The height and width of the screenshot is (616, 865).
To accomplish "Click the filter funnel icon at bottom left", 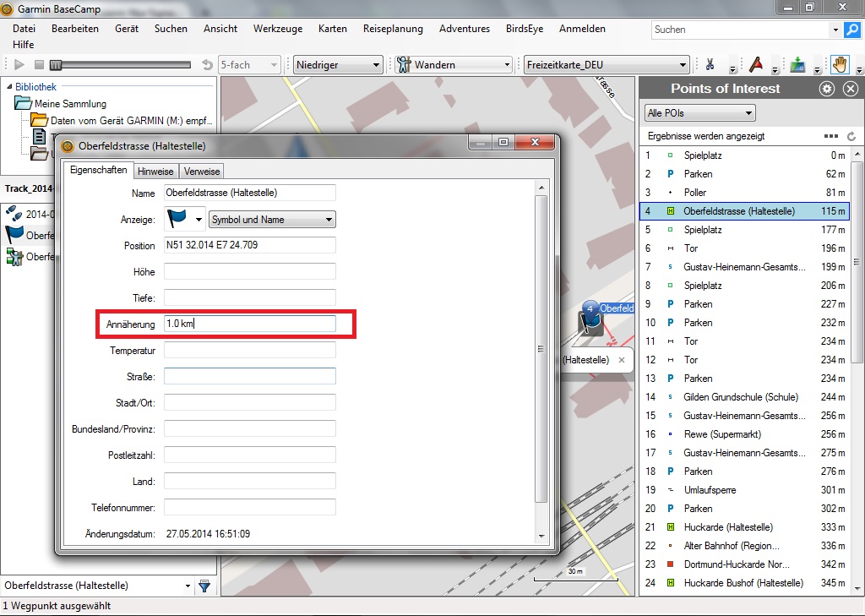I will coord(204,586).
